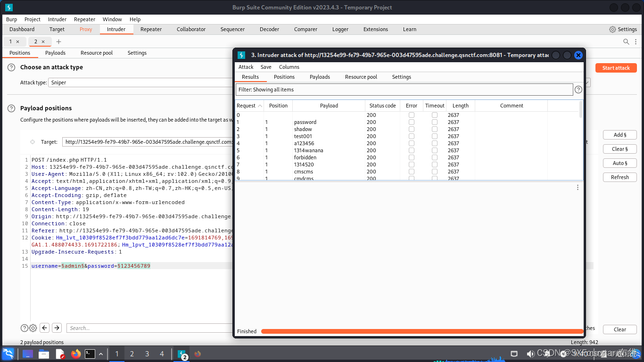Sort results by Request column header
644x362 pixels.
[x=249, y=106]
